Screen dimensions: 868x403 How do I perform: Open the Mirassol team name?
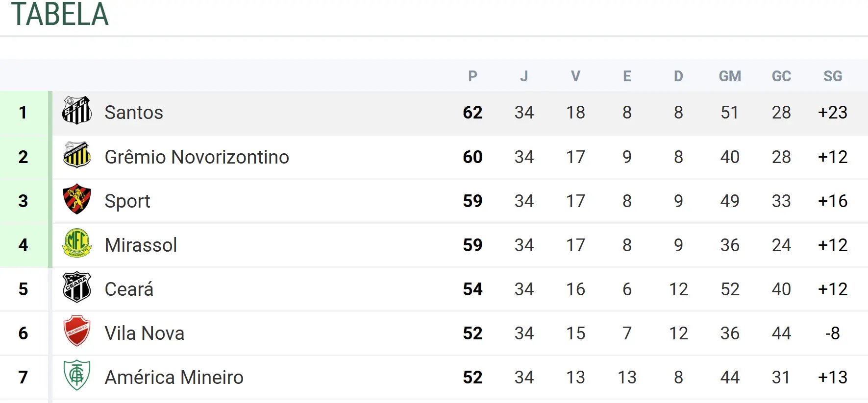pos(141,245)
